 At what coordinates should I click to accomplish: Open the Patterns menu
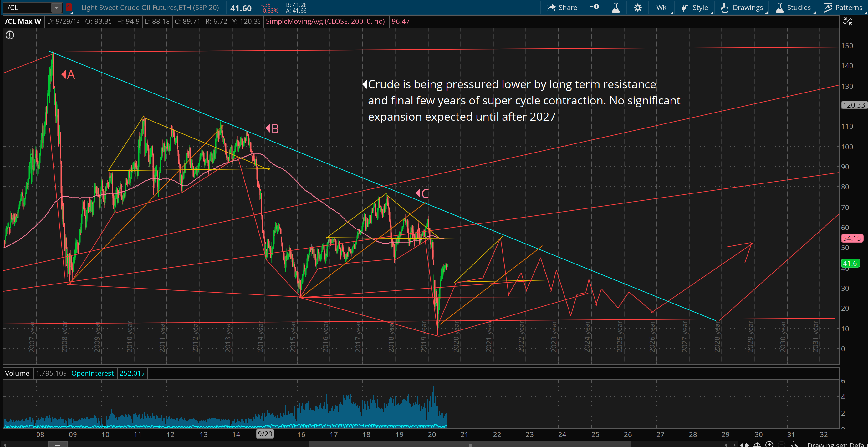click(843, 8)
